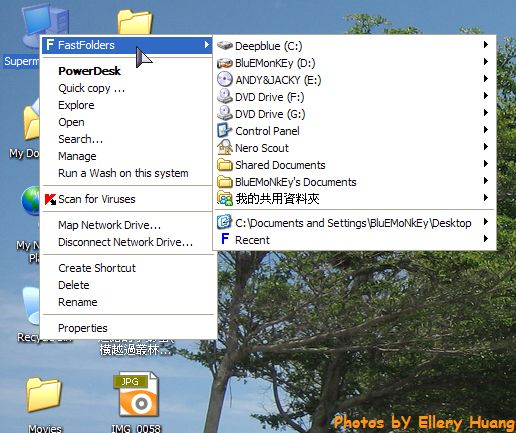Expand the BluEMonKEy (D:) submenu arrow
This screenshot has height=433, width=516.
486,61
